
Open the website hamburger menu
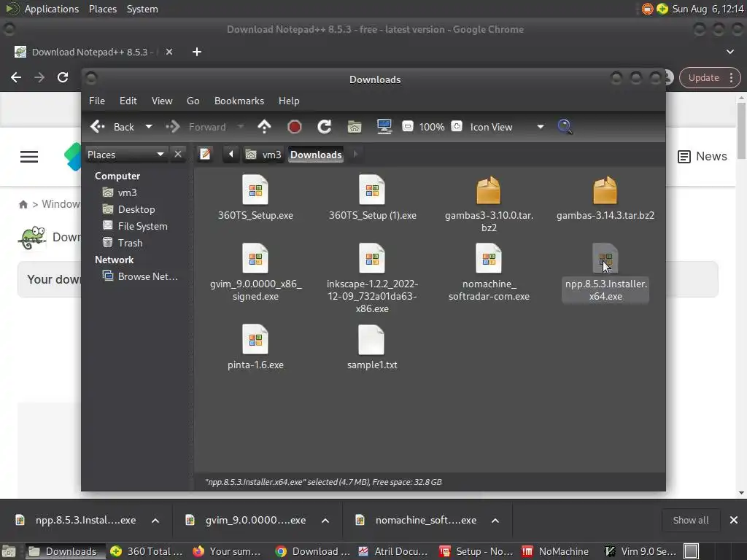tap(29, 157)
